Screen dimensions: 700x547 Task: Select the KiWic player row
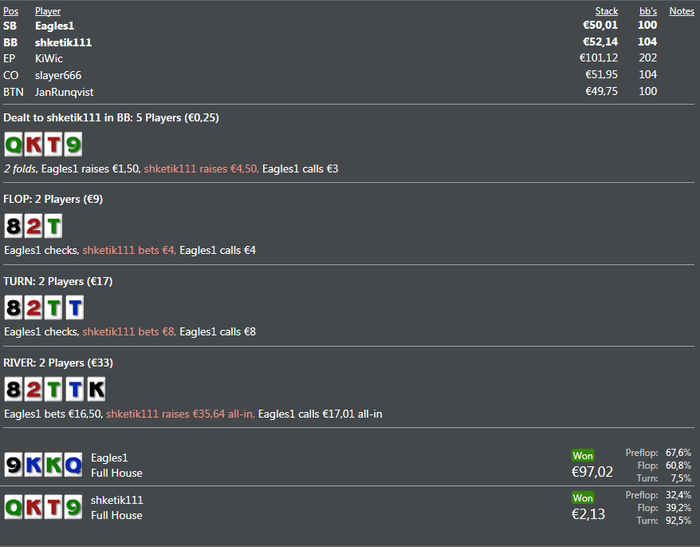click(348, 58)
